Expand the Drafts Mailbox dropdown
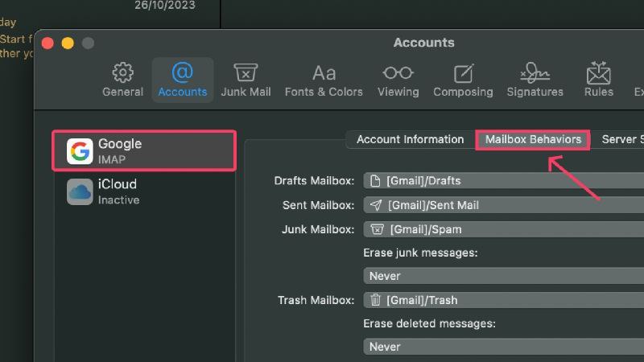Screen dimensions: 644x362 (x=504, y=180)
